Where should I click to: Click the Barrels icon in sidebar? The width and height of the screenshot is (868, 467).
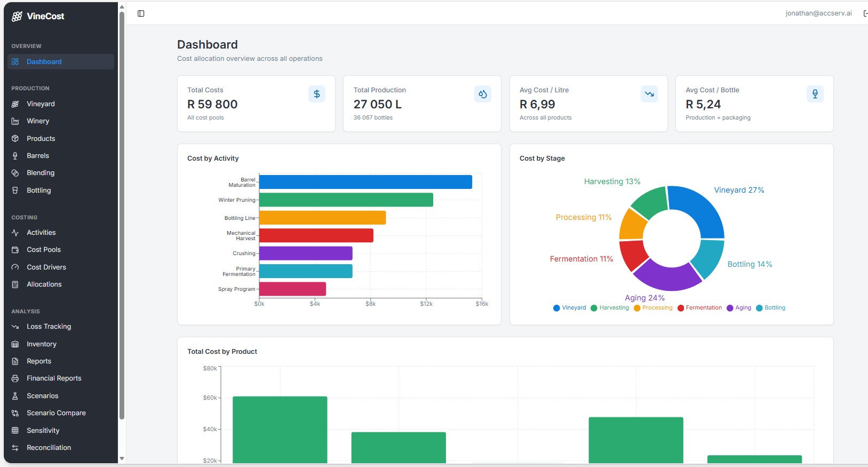[15, 156]
